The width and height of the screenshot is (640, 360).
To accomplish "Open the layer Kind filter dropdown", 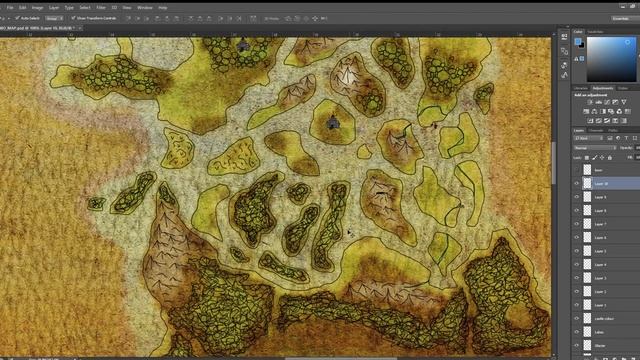I will click(x=589, y=138).
